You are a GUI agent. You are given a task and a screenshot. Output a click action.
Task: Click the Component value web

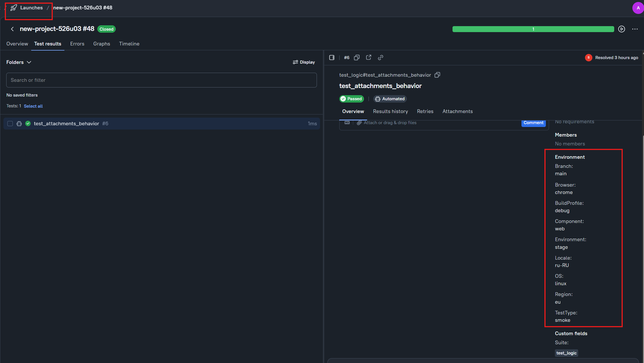click(x=560, y=229)
